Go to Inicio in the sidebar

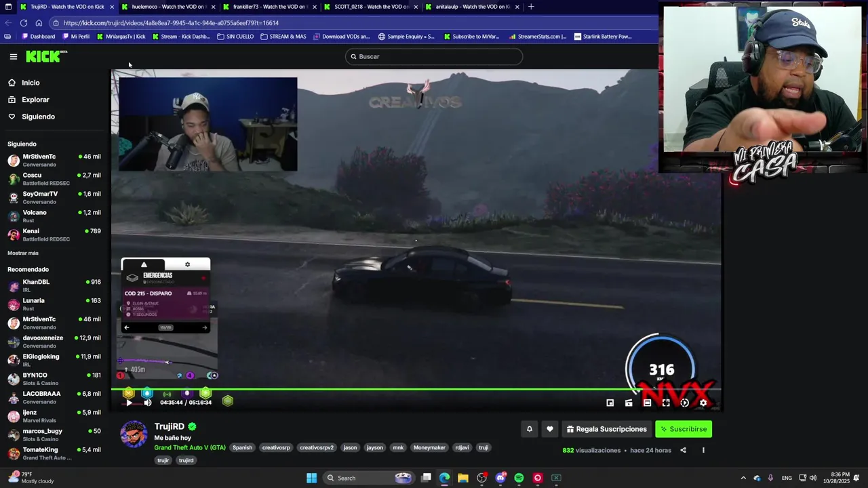(x=31, y=83)
